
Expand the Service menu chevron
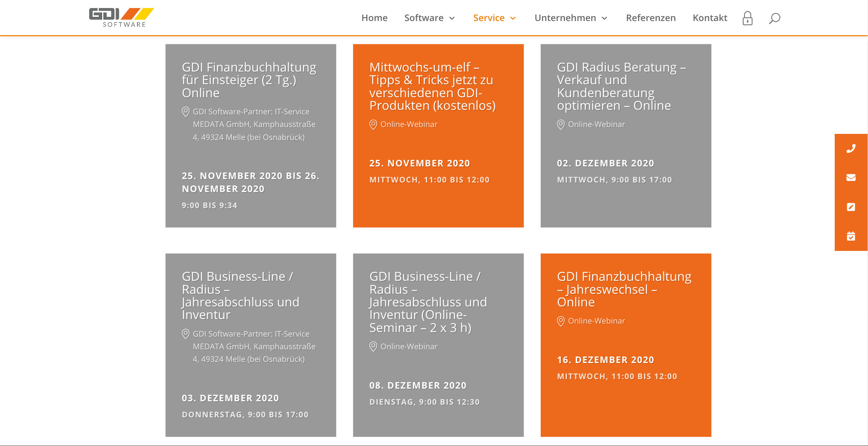513,18
